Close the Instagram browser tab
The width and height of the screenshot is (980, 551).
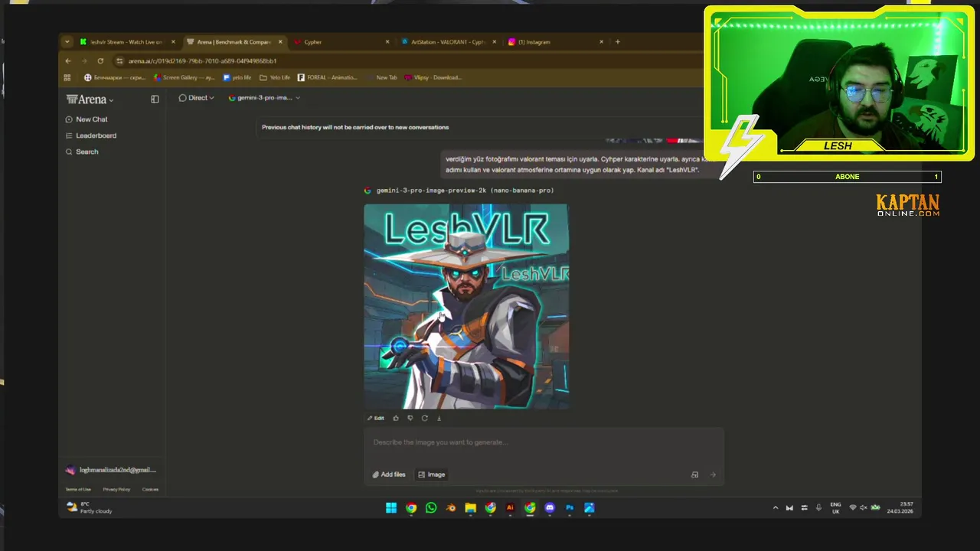[601, 42]
